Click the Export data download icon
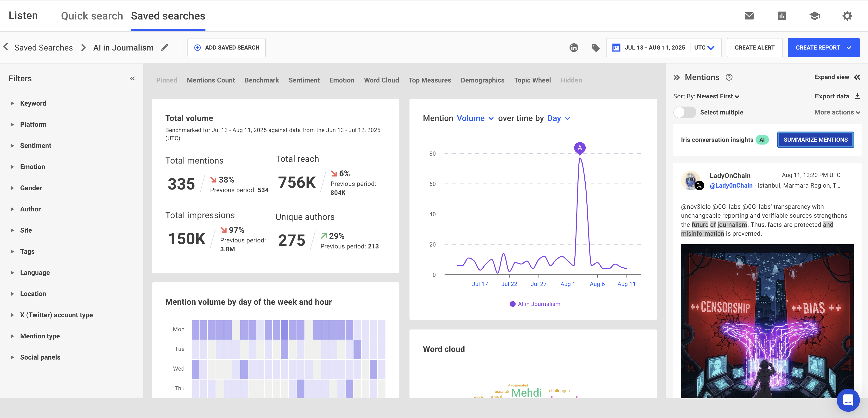Image resolution: width=868 pixels, height=418 pixels. coord(857,96)
